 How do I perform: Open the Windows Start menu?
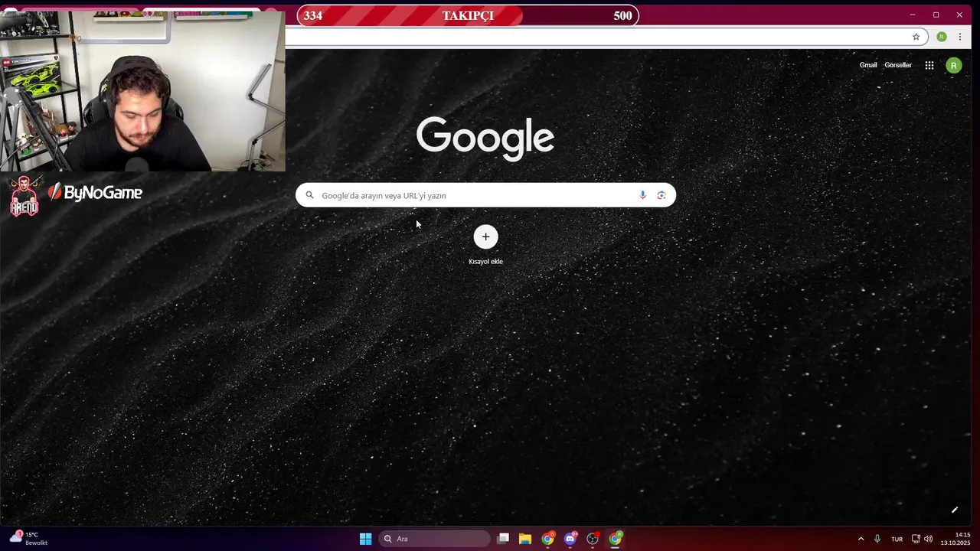pos(366,539)
